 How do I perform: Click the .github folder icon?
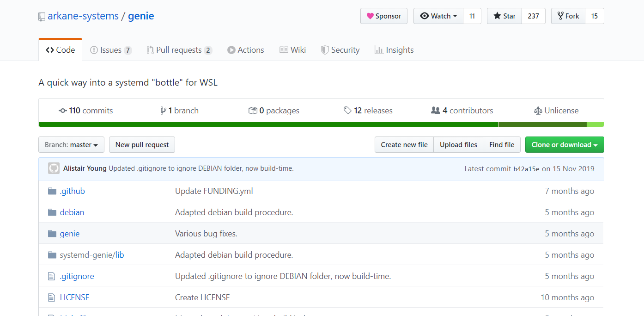[52, 191]
